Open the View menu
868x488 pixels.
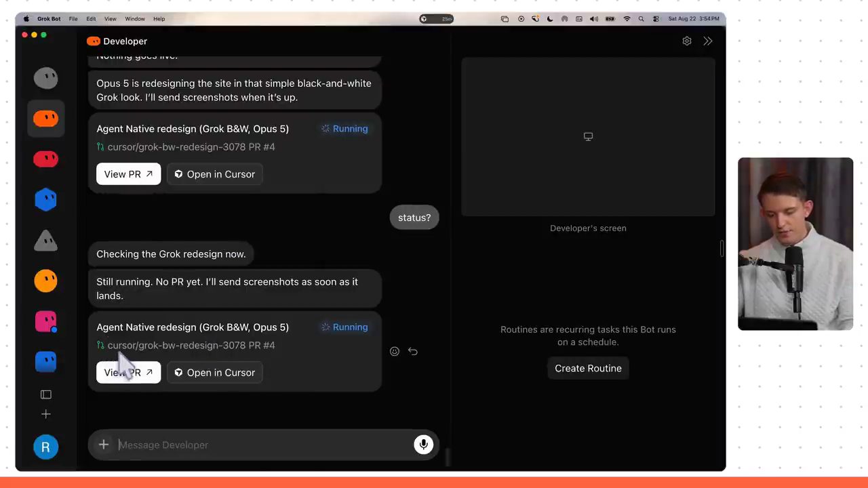(x=111, y=19)
